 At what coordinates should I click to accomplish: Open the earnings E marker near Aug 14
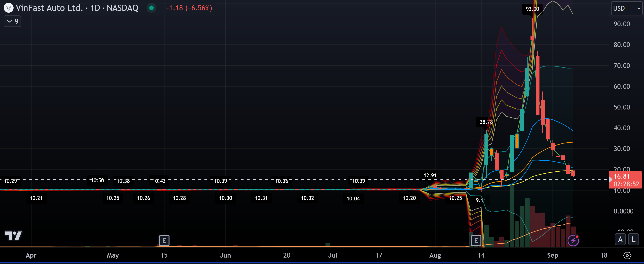(x=476, y=241)
